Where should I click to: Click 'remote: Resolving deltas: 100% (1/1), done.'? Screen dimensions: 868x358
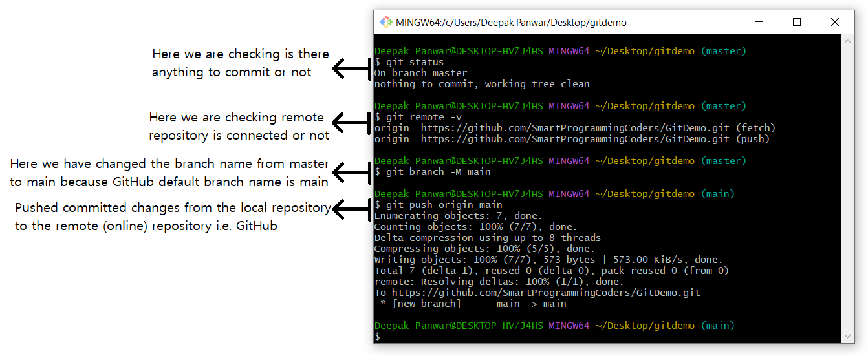(499, 282)
